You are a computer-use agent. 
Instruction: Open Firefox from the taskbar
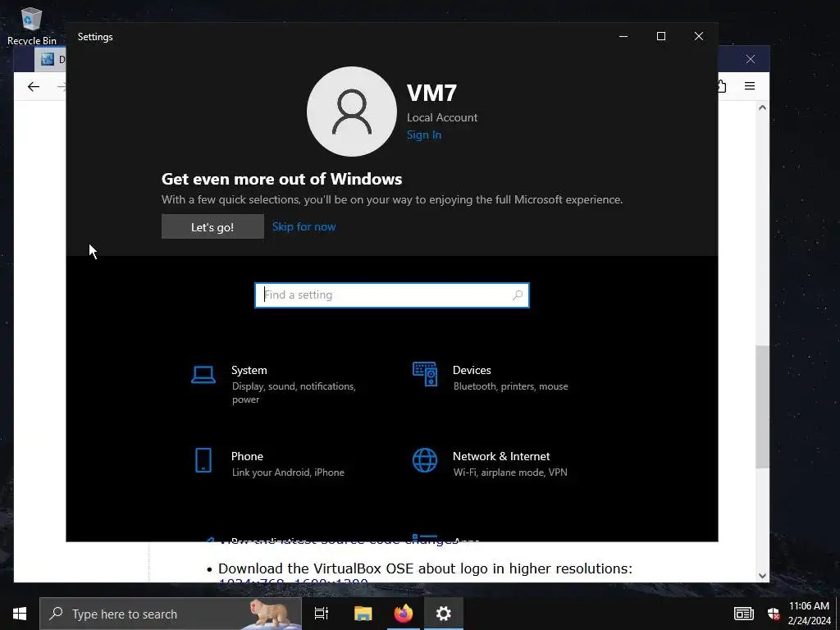404,614
